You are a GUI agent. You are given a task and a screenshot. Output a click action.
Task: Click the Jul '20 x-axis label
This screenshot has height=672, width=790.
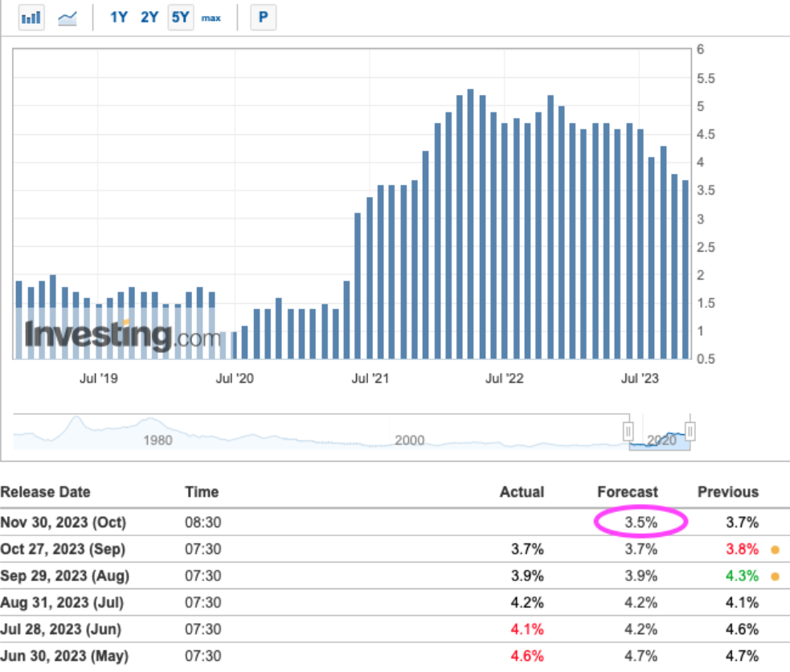235,379
